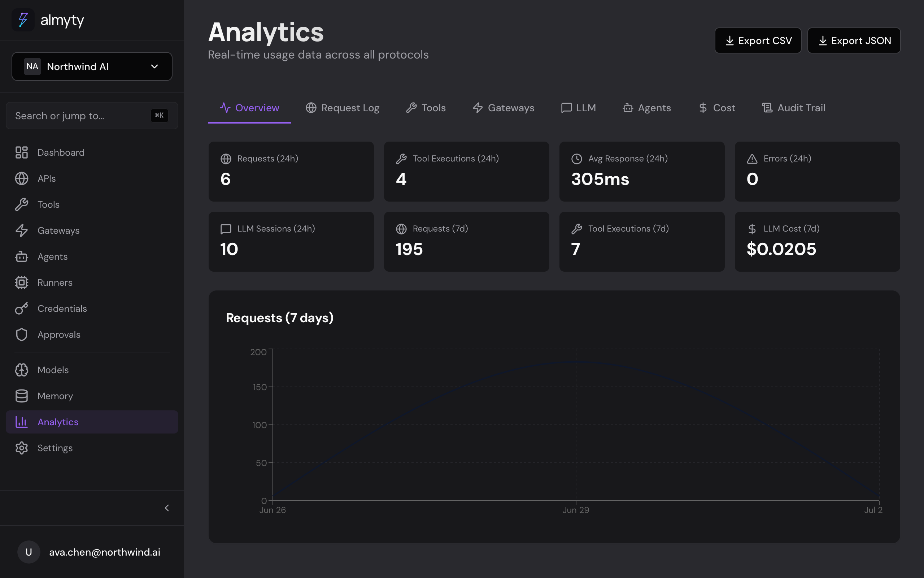Click the ⌘K shortcut badge in search
The image size is (924, 578).
(x=159, y=116)
